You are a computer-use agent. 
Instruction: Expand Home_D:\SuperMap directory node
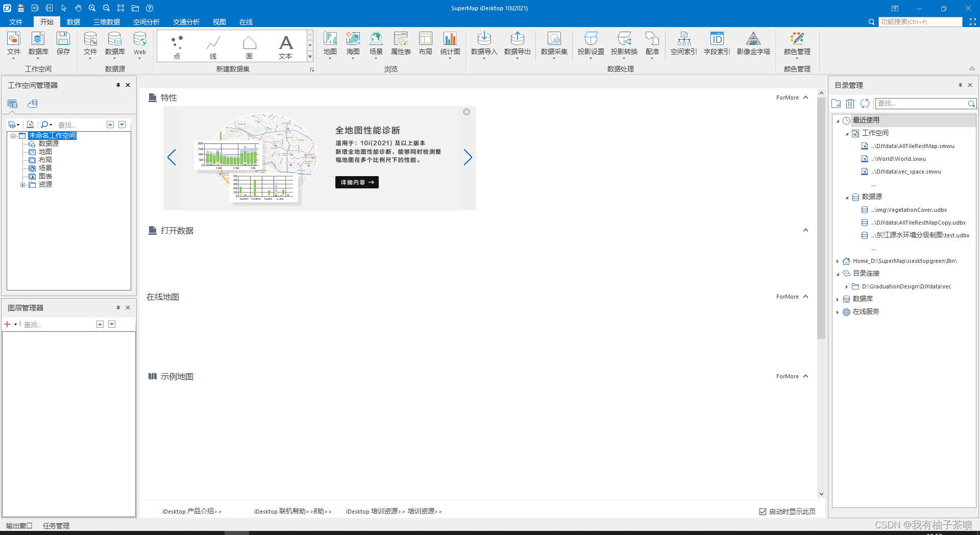click(x=838, y=261)
